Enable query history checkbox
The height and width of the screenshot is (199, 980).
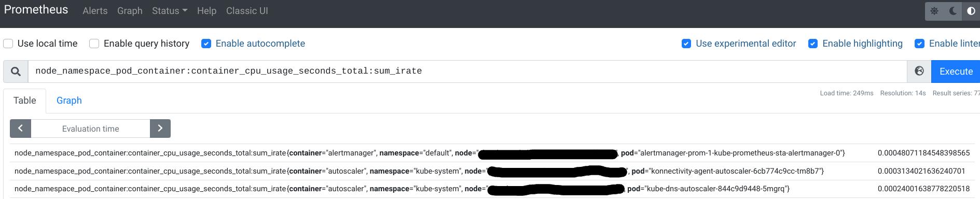click(x=94, y=44)
